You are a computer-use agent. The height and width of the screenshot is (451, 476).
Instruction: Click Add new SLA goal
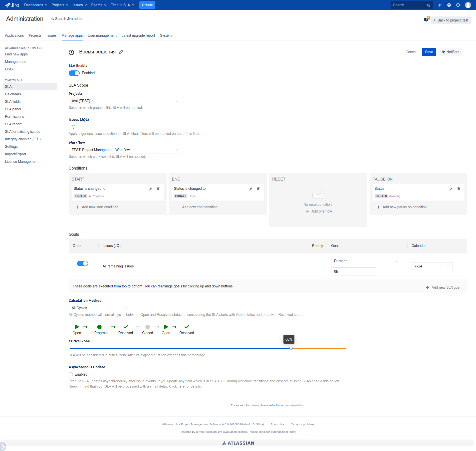tap(443, 287)
